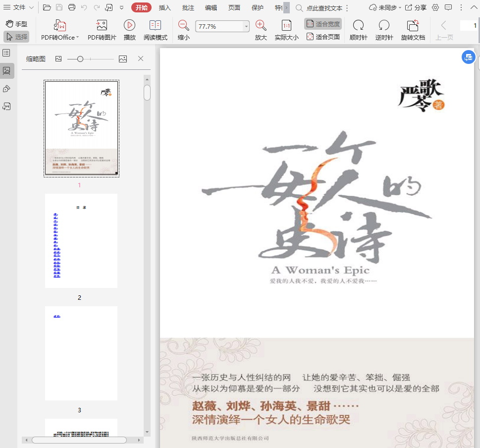Open the 未同步 sync dropdown
480x448 pixels.
385,7
